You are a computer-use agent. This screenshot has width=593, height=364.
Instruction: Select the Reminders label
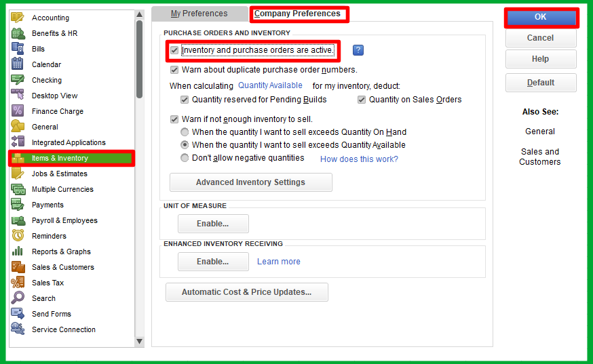click(x=49, y=236)
